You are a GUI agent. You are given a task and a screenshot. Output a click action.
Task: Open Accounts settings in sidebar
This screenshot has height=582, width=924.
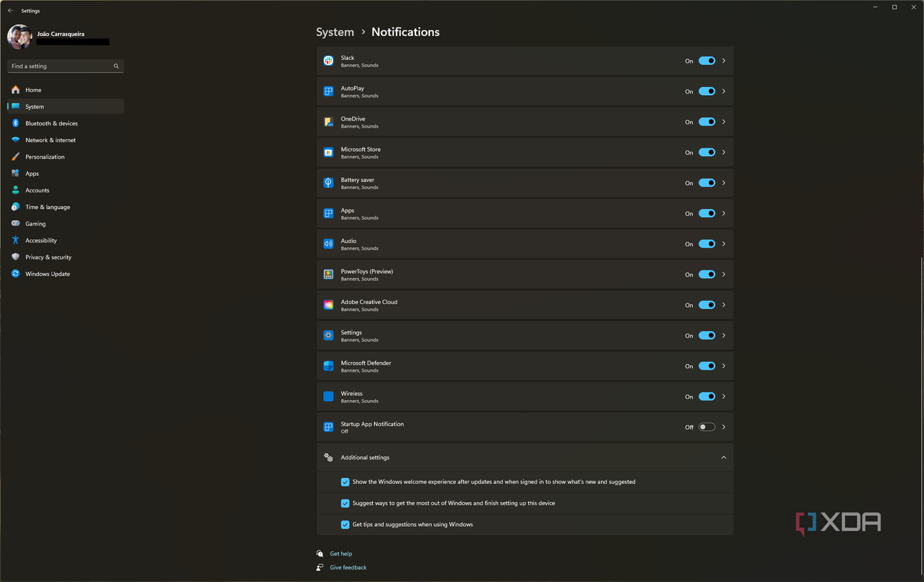(x=65, y=190)
